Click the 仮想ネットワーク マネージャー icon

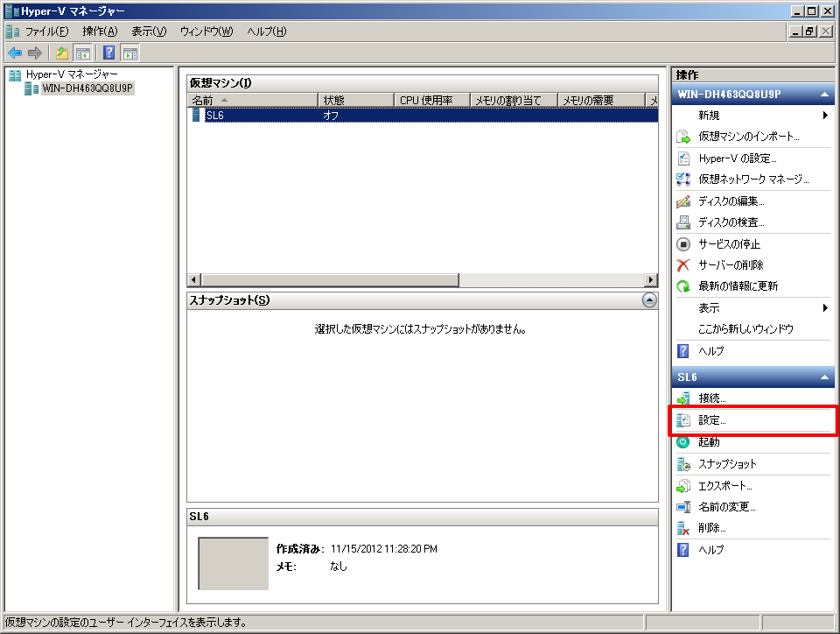click(x=683, y=179)
